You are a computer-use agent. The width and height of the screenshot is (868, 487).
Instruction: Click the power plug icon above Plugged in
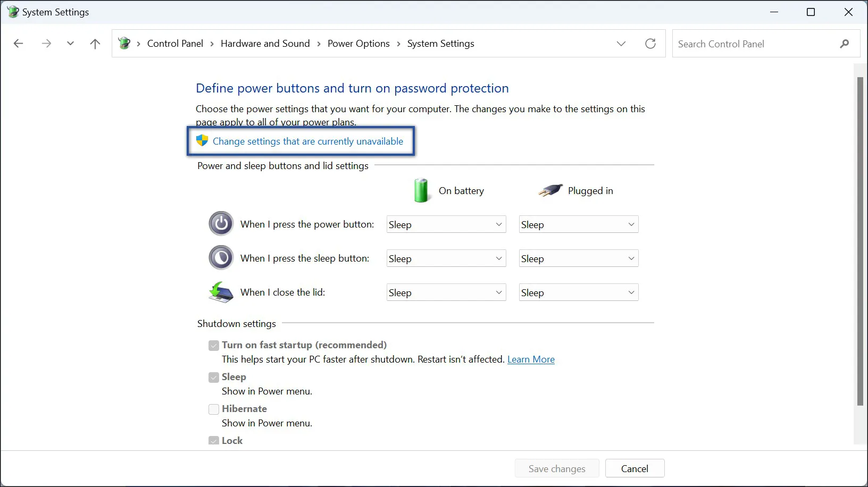point(550,190)
